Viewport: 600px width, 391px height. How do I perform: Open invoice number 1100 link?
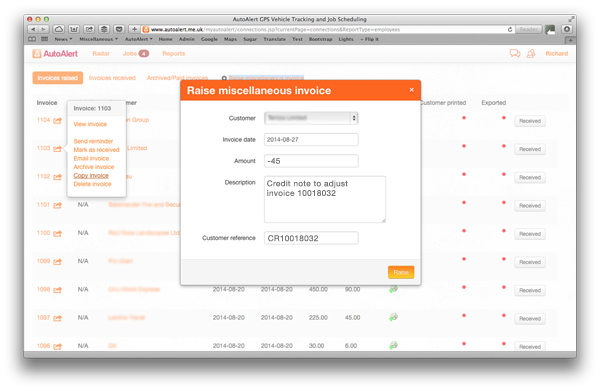click(44, 233)
